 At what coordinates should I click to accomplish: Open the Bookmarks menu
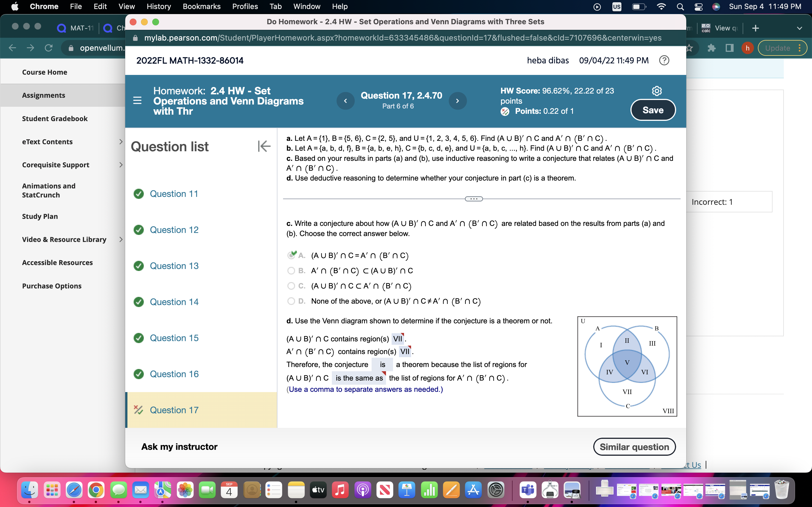tap(202, 6)
